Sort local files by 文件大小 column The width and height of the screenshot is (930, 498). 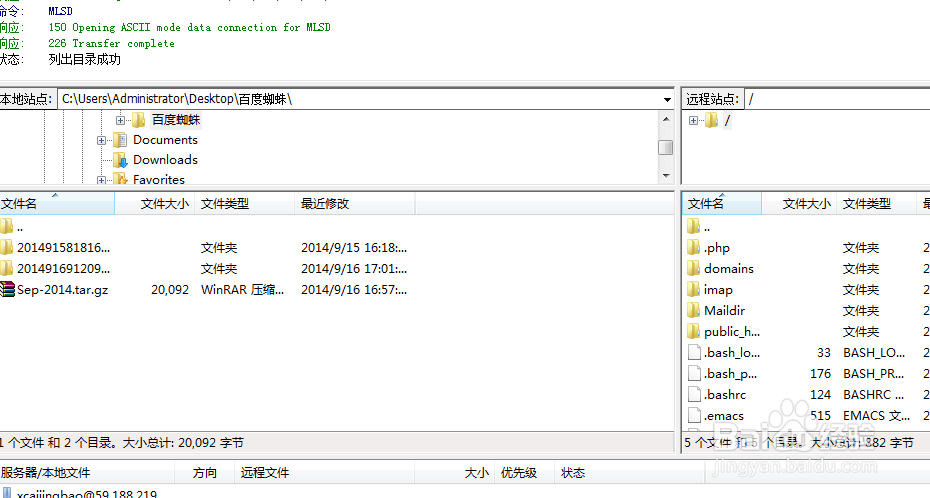pyautogui.click(x=155, y=203)
